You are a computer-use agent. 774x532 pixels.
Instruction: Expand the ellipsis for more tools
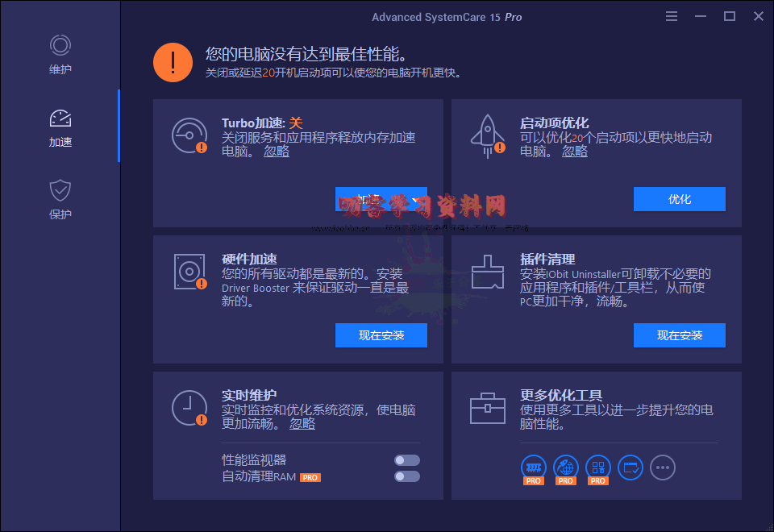663,468
